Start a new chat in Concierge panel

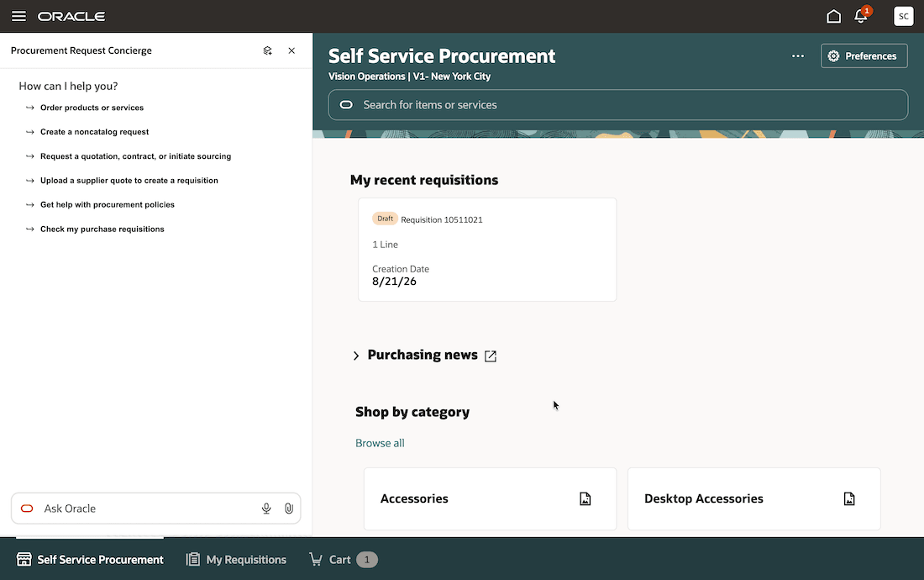tap(267, 50)
